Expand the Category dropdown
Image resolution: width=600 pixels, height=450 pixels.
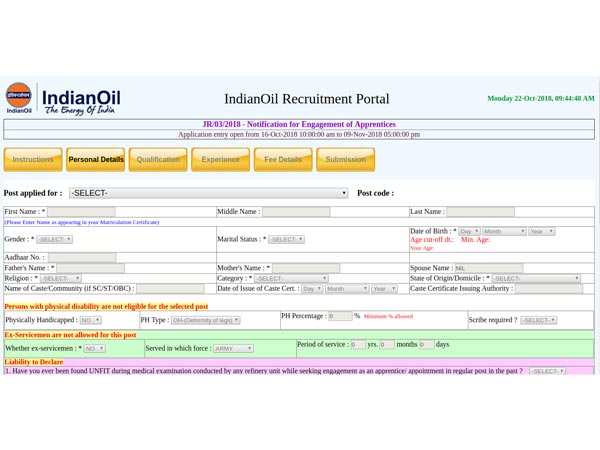pyautogui.click(x=291, y=278)
